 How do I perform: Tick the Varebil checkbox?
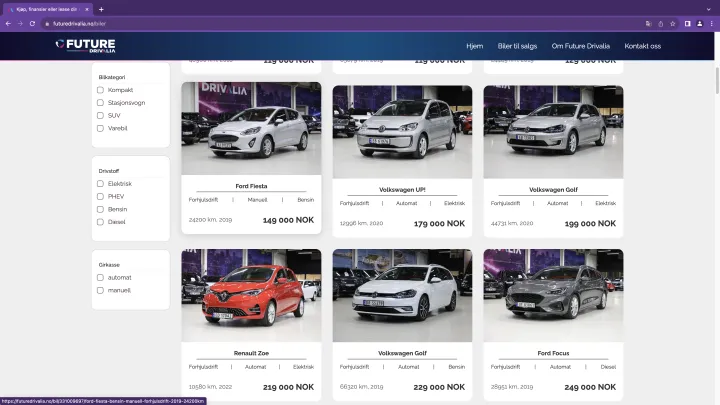[x=100, y=129]
